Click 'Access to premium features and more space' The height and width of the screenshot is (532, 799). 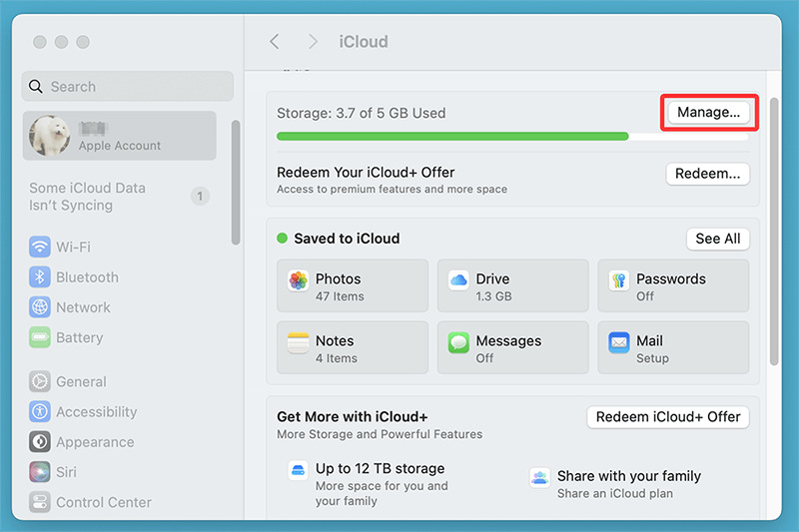click(x=392, y=190)
